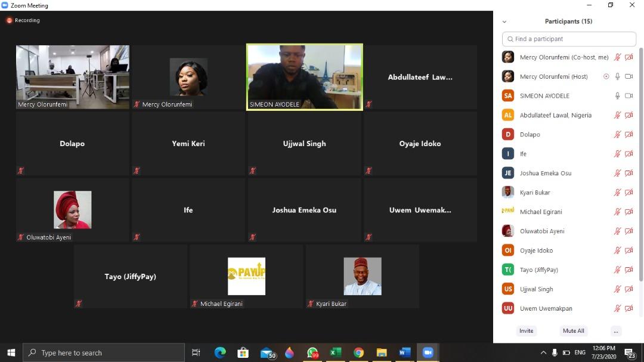This screenshot has width=644, height=362.
Task: Click the Invite button
Action: 526,331
